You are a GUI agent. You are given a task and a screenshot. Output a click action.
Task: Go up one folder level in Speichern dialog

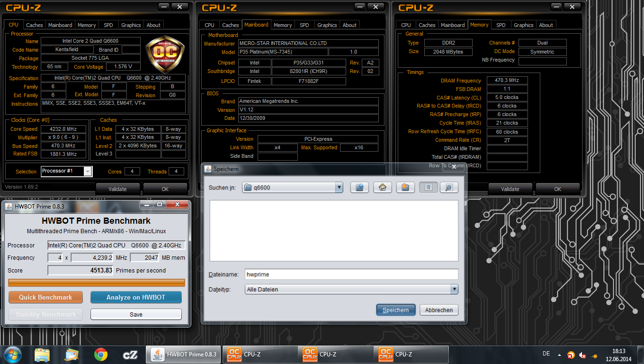point(359,187)
